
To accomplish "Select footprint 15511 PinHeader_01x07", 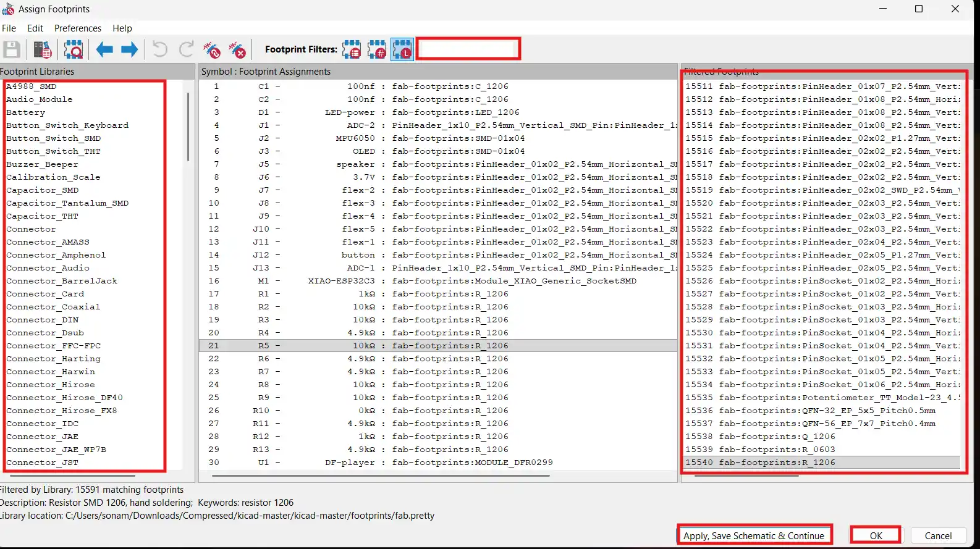I will pyautogui.click(x=822, y=86).
